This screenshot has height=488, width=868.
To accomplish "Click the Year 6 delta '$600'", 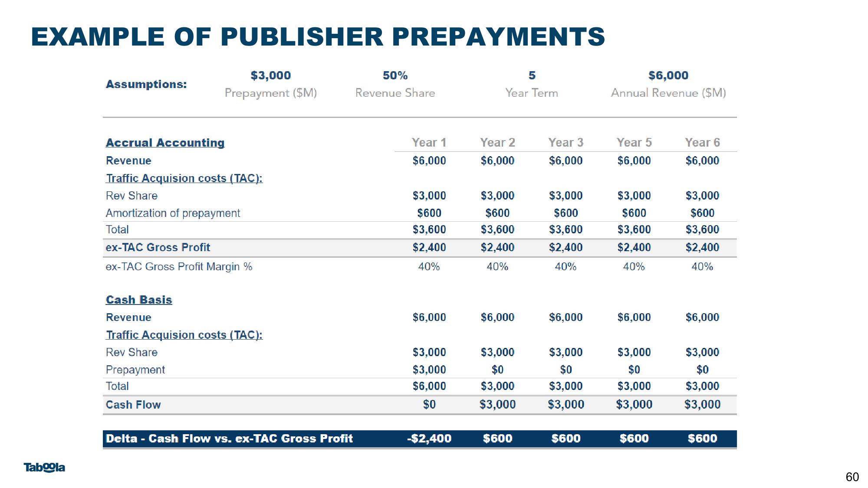I will coord(702,439).
